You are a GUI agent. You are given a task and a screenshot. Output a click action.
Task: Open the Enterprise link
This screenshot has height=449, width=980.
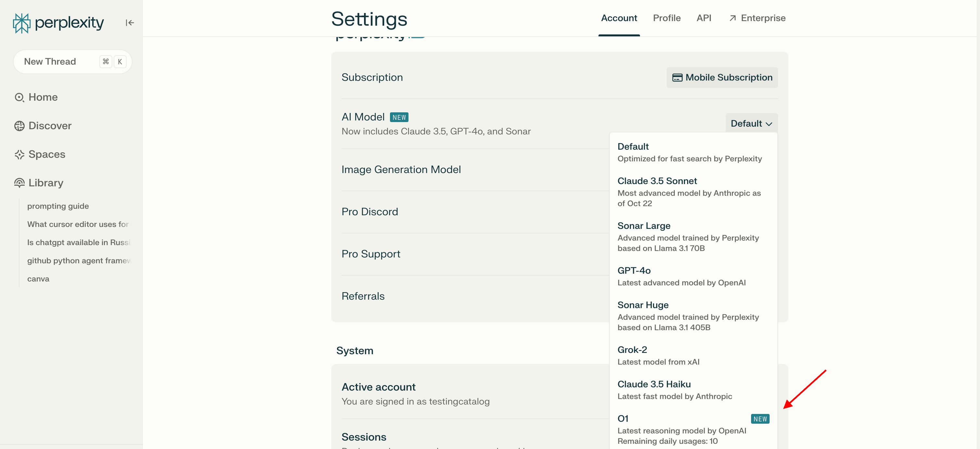point(757,18)
